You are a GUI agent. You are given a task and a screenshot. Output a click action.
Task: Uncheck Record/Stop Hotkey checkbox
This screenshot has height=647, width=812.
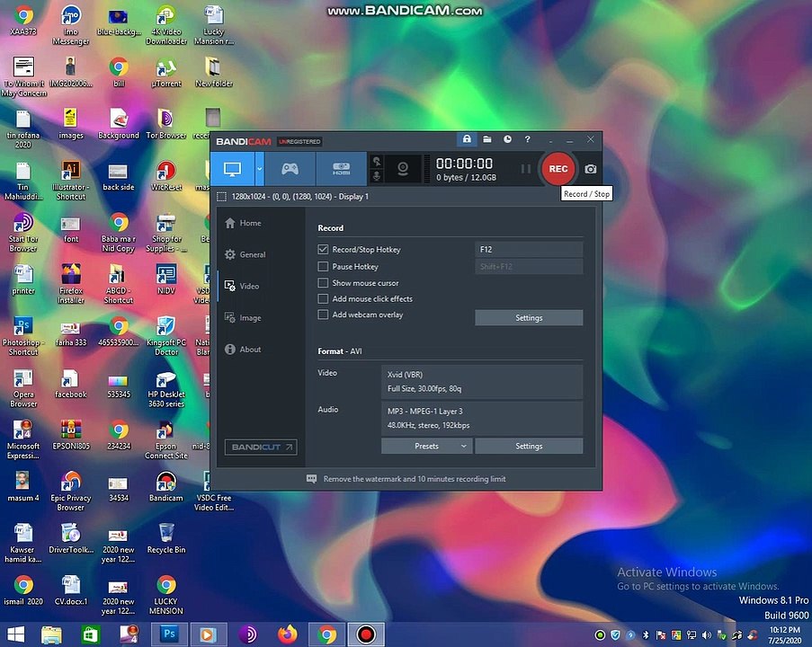[x=323, y=250]
